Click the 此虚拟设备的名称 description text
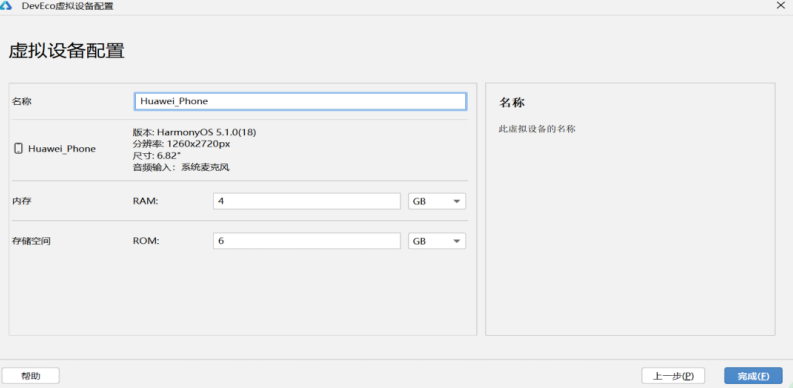Image resolution: width=793 pixels, height=388 pixels. [537, 129]
